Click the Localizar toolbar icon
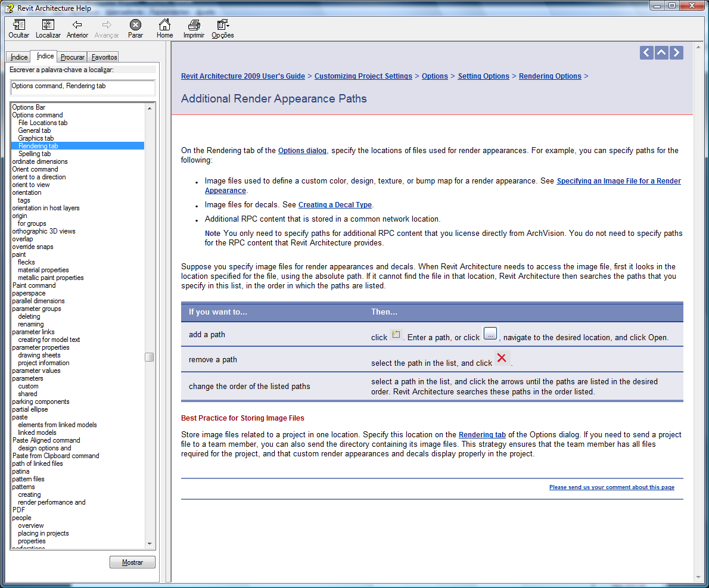Image resolution: width=709 pixels, height=588 pixels. pos(48,25)
